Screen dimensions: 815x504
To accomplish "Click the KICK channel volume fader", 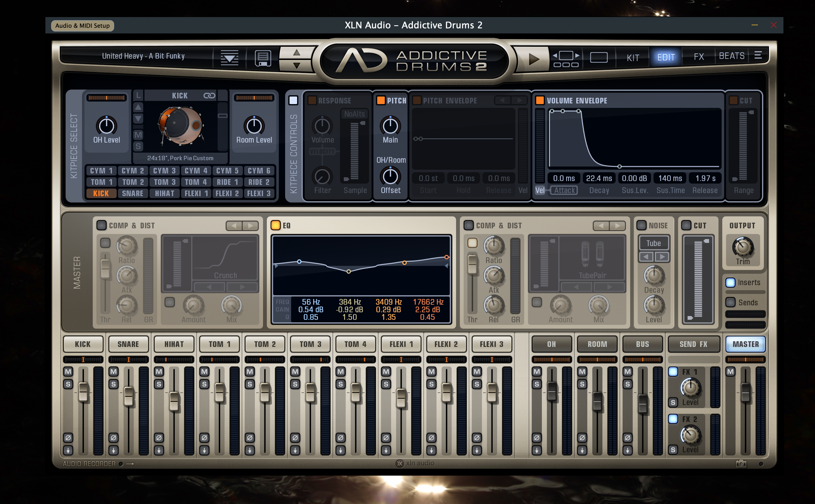I will pos(83,392).
